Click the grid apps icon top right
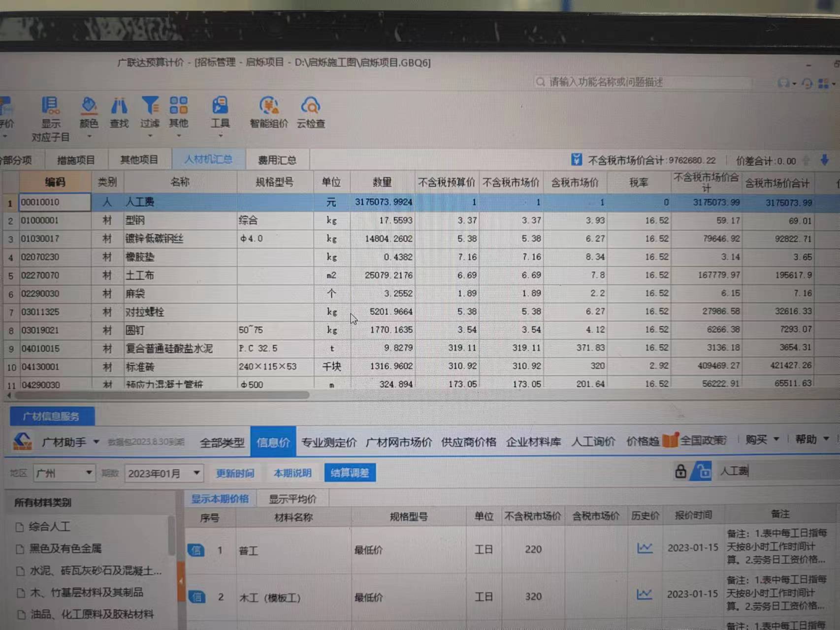Screen dimensions: 840x630 pos(823,84)
